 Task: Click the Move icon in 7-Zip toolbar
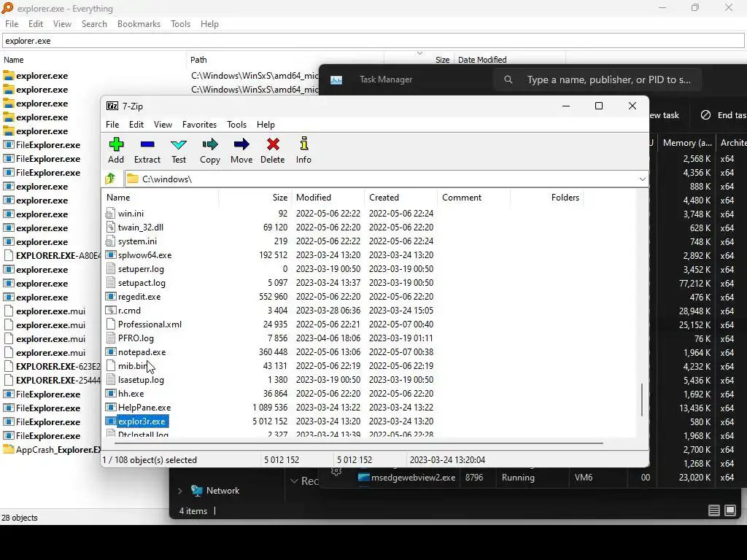tap(241, 144)
